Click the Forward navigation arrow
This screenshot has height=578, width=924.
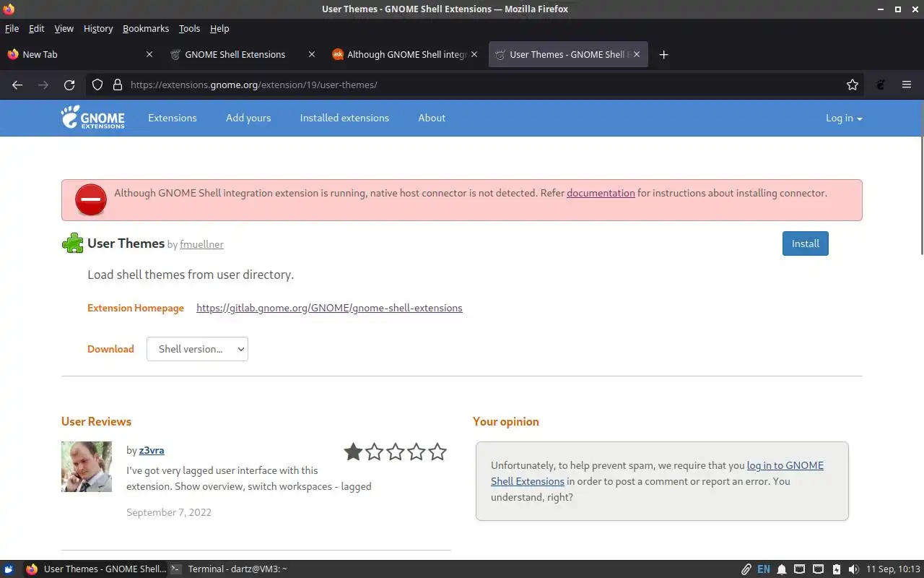click(x=43, y=85)
